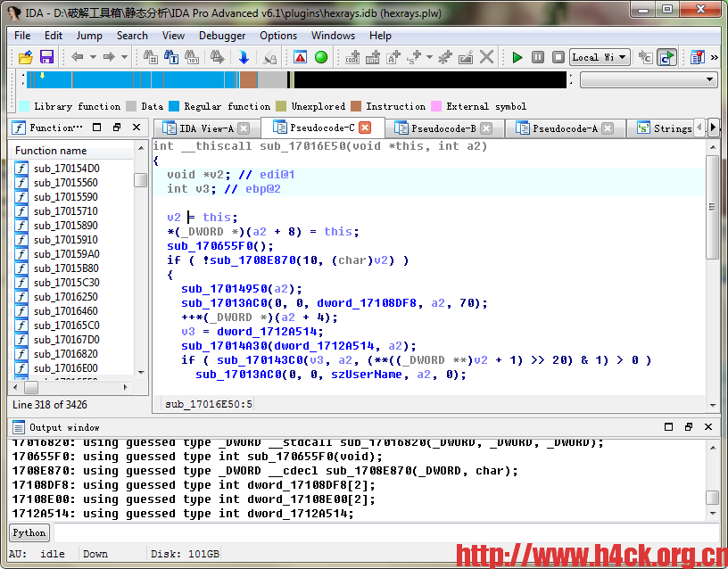Open the Options menu
This screenshot has width=728, height=569.
click(x=278, y=36)
